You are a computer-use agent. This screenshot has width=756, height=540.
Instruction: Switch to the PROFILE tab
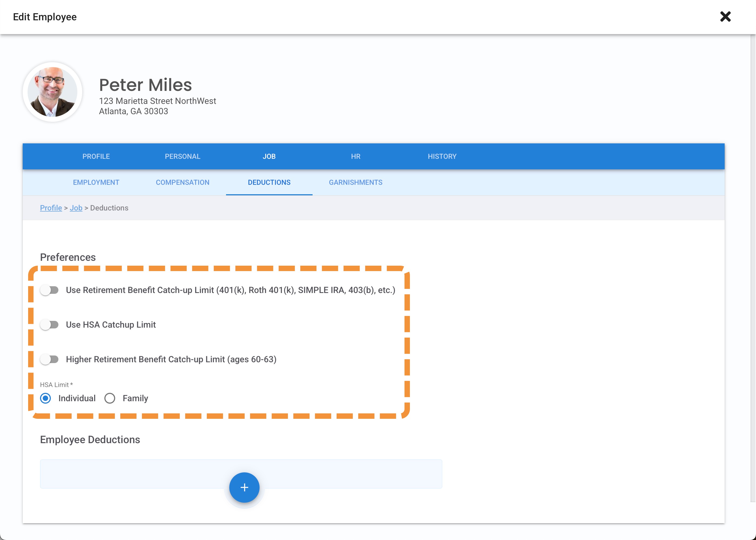[96, 156]
